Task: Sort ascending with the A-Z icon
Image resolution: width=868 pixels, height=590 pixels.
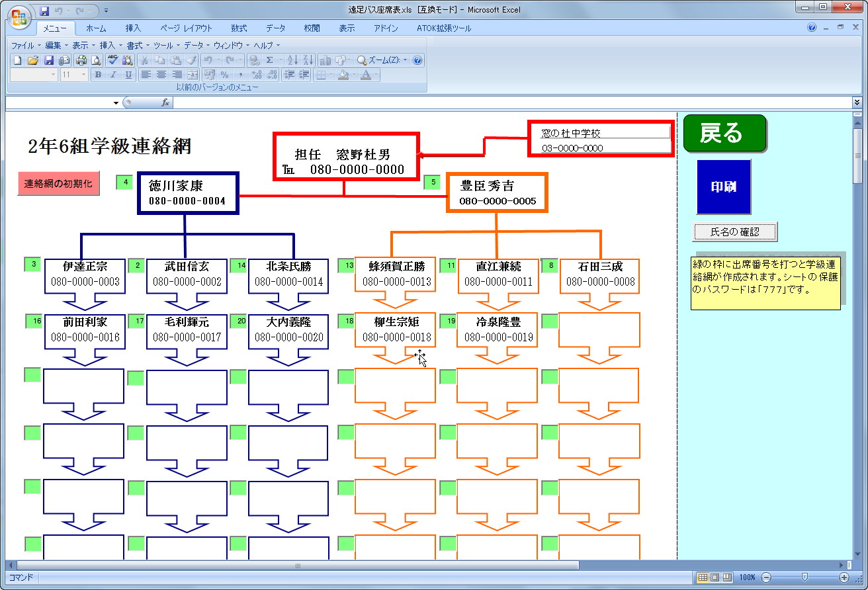Action: (291, 60)
